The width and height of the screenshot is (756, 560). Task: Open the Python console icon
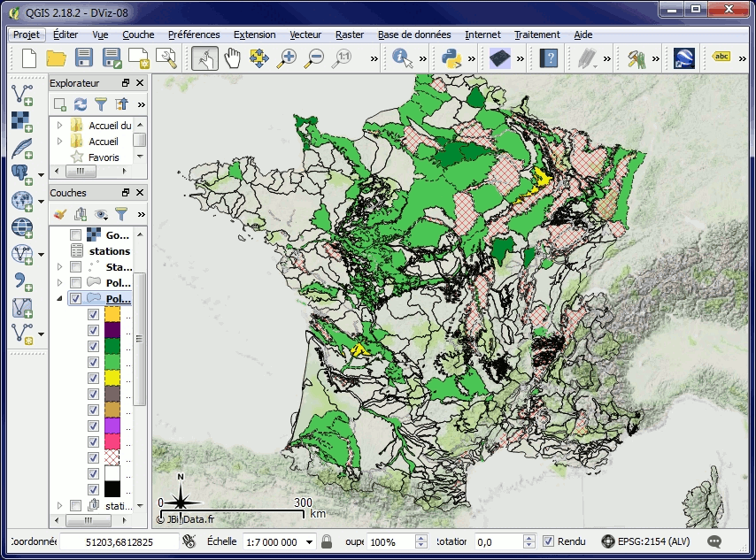click(x=451, y=58)
